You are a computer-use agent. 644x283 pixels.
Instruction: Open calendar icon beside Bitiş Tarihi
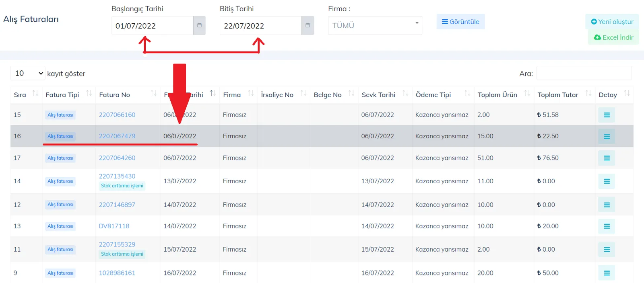[x=308, y=25]
